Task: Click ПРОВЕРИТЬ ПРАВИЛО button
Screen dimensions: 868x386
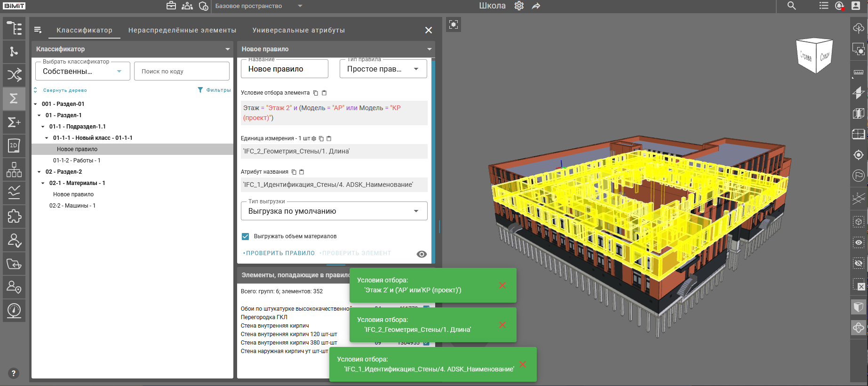Action: tap(280, 253)
